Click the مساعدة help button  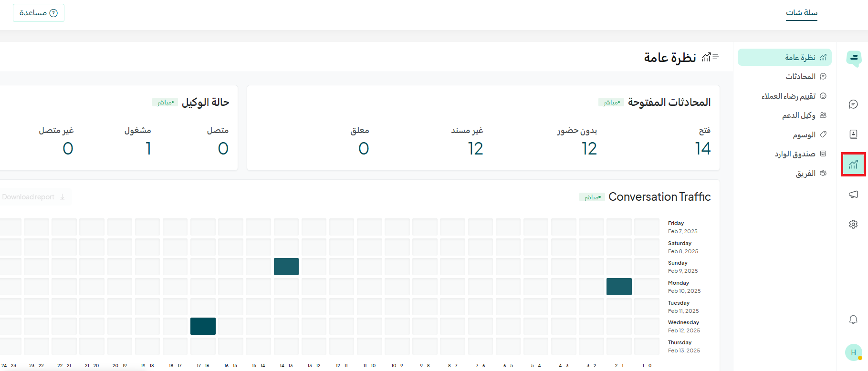click(x=39, y=13)
